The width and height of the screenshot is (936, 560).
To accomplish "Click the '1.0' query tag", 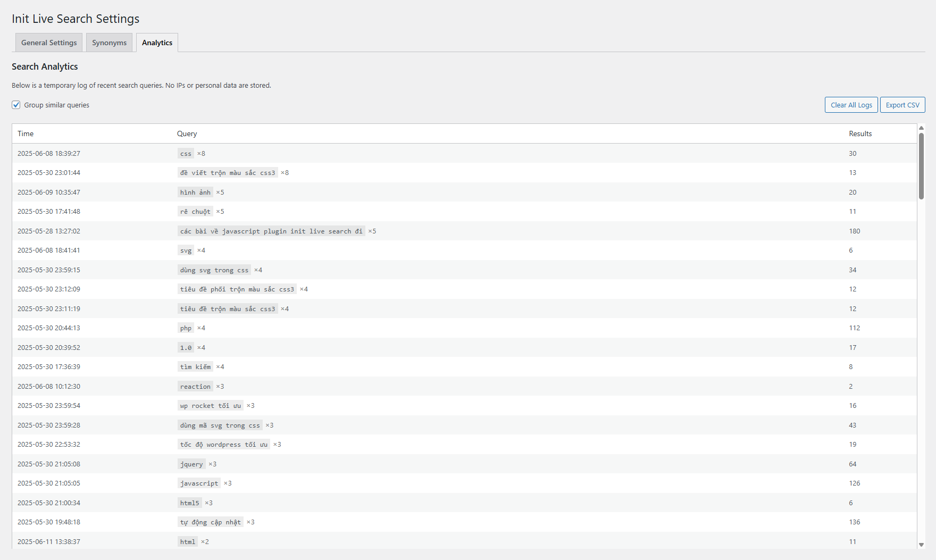I will pos(186,348).
